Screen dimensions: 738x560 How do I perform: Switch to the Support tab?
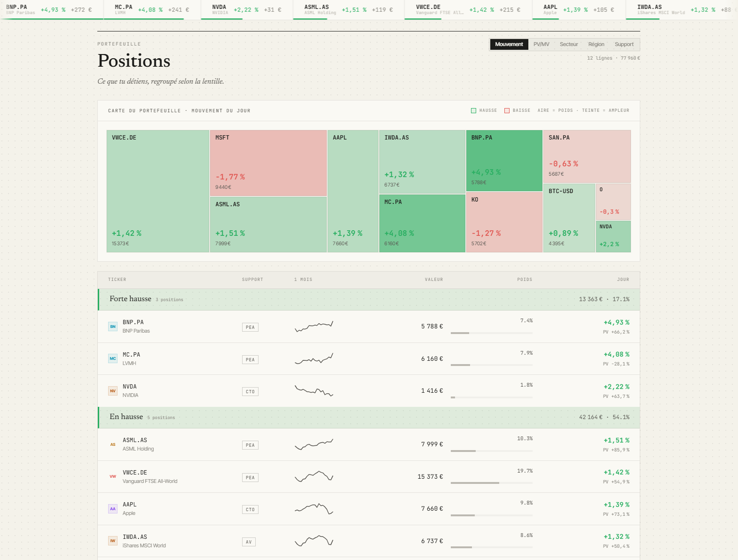(x=624, y=44)
